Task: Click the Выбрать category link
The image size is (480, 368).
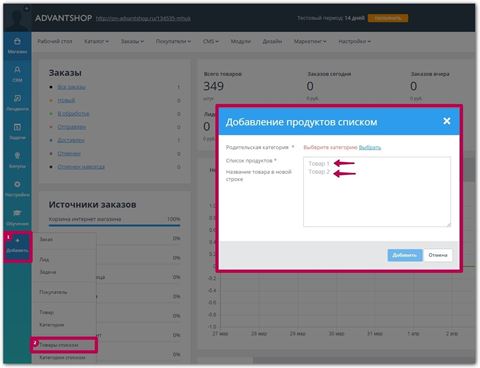Action: pos(370,147)
